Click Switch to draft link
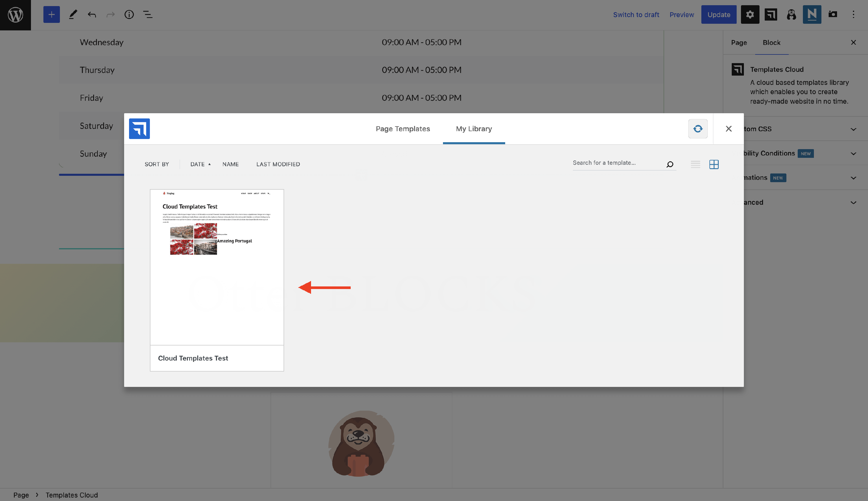The height and width of the screenshot is (501, 868). pos(636,15)
